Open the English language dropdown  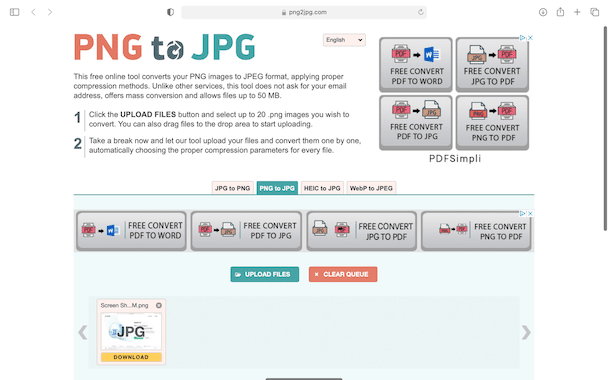(x=344, y=40)
